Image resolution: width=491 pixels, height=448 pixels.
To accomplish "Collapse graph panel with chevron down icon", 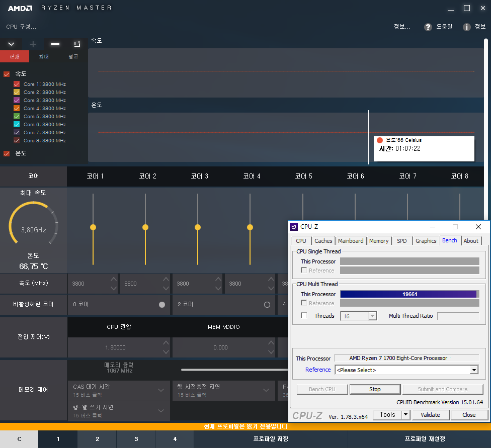I will pyautogui.click(x=11, y=44).
